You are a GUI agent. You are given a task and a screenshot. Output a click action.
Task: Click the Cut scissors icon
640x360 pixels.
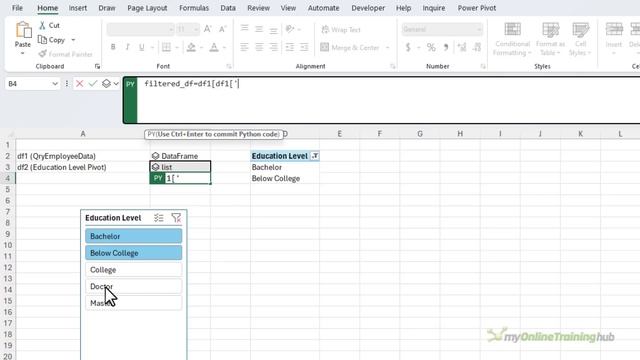coord(42,25)
